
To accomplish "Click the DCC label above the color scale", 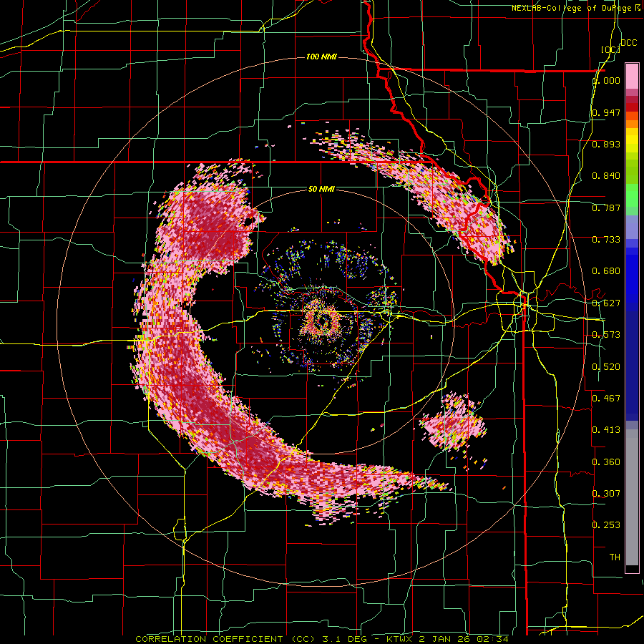I will pyautogui.click(x=628, y=43).
